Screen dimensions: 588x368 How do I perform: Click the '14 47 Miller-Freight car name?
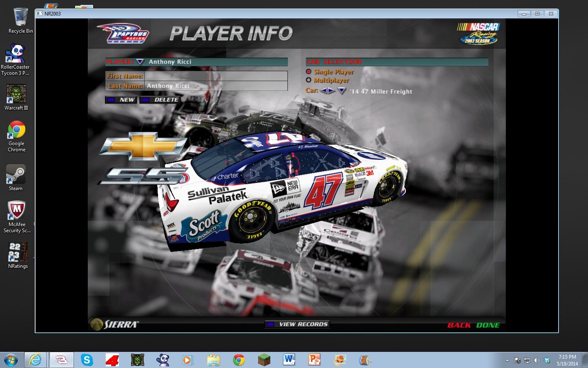[381, 92]
